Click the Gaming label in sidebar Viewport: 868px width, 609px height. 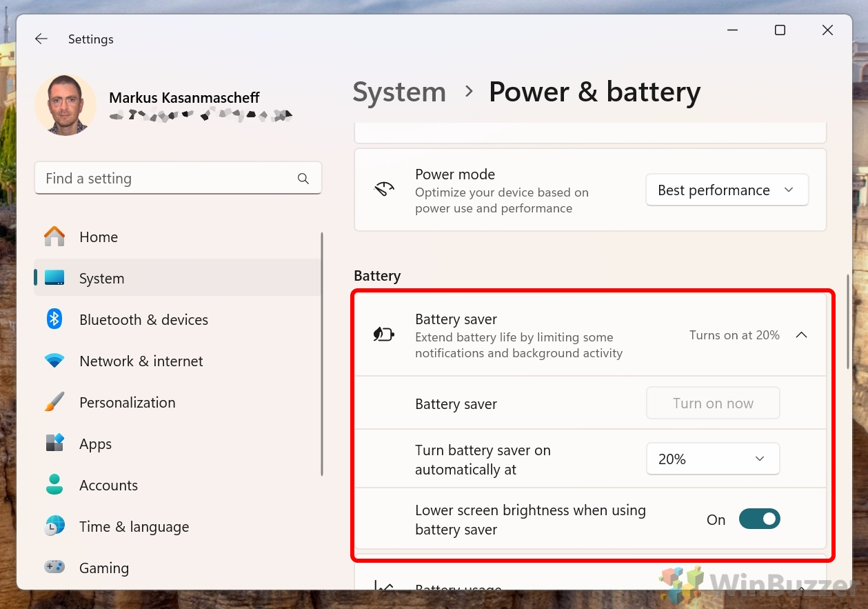pyautogui.click(x=104, y=568)
